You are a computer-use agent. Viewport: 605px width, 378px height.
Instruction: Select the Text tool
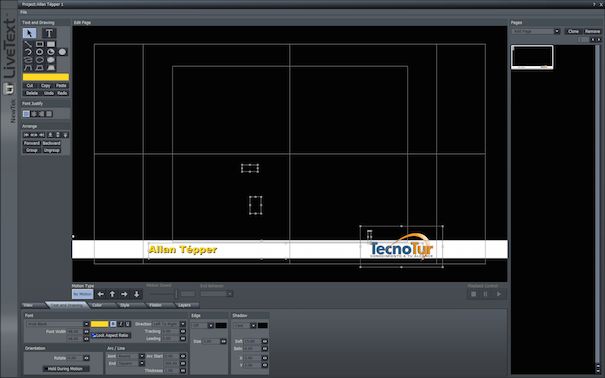[49, 33]
